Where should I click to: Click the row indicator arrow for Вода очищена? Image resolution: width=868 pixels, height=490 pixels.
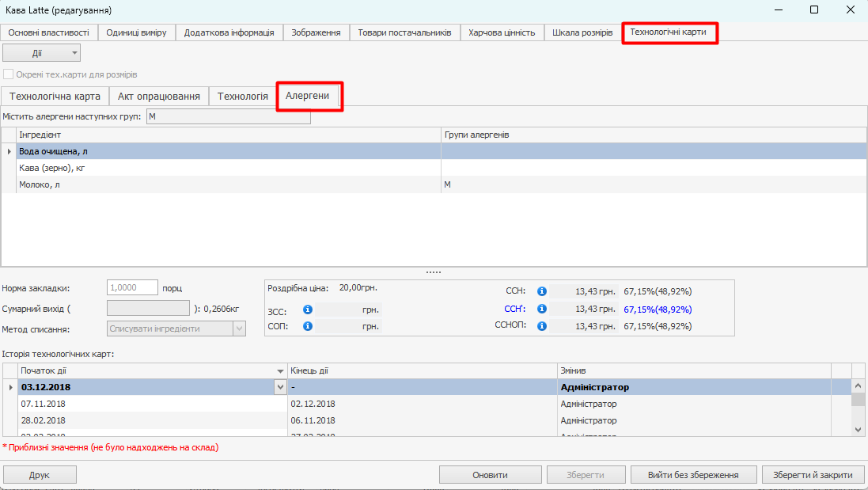(9, 151)
